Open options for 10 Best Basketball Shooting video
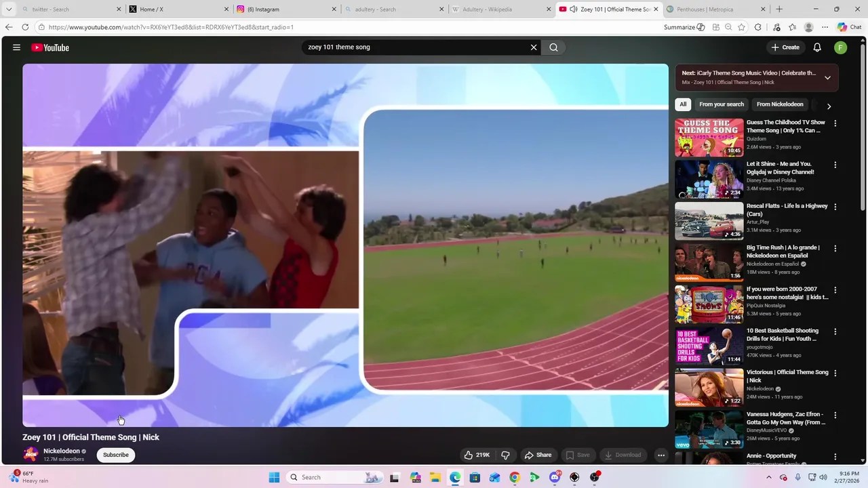Viewport: 868px width, 488px height. coord(835,331)
